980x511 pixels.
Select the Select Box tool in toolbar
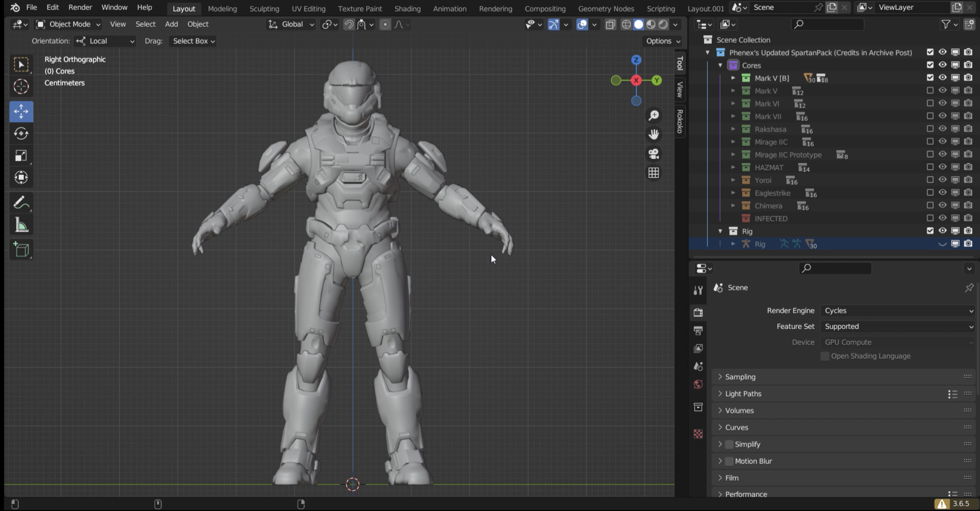pyautogui.click(x=21, y=65)
